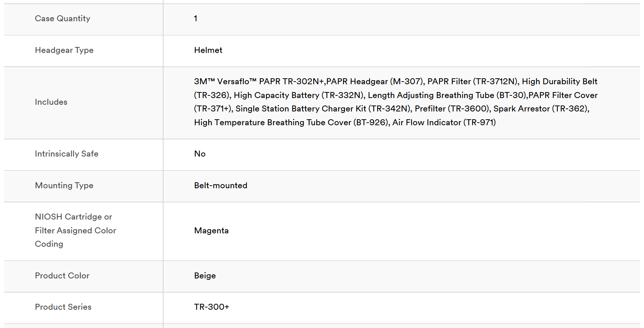Click the NIOSH Cartridge or Filter label
This screenshot has width=644, height=328.
[76, 230]
